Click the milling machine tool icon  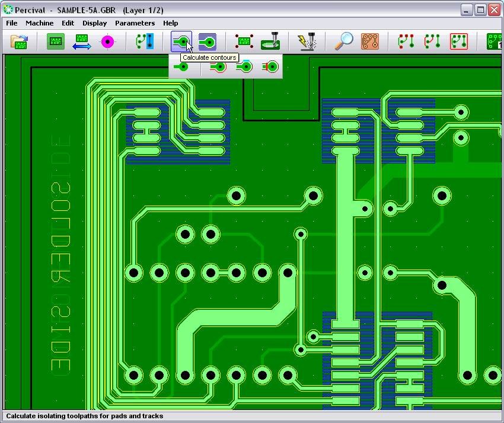coord(270,41)
